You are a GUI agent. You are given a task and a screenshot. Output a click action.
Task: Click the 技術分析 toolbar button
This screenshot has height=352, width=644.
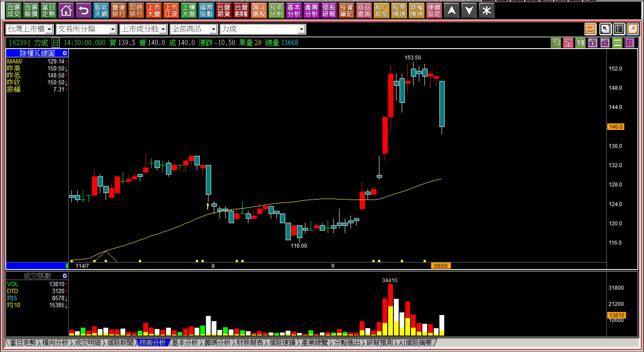coord(276,11)
